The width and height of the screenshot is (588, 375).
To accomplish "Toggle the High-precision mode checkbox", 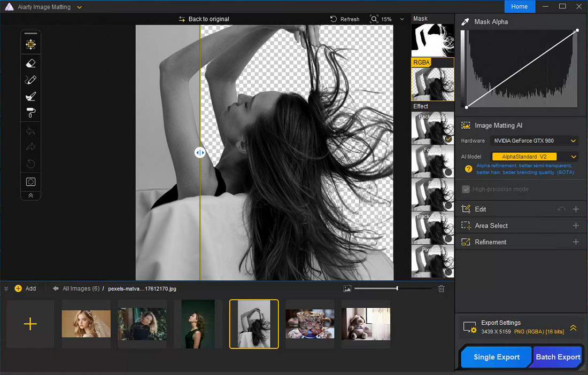I will pyautogui.click(x=466, y=189).
